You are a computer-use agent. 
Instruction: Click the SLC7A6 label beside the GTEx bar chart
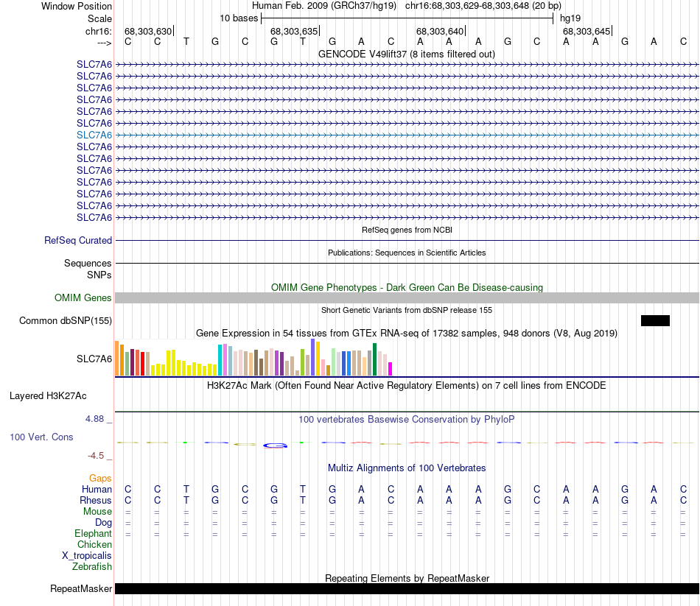point(94,359)
